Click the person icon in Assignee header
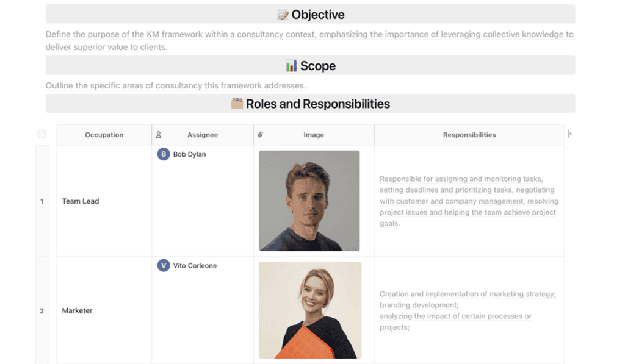 tap(159, 135)
